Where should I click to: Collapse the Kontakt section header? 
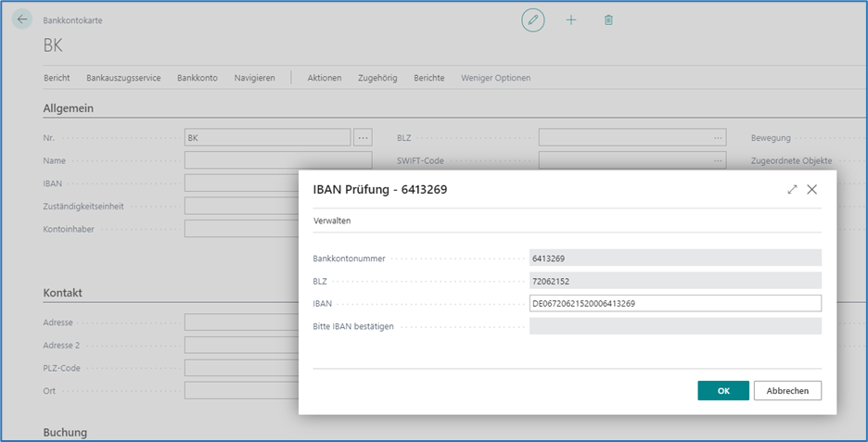click(x=63, y=293)
